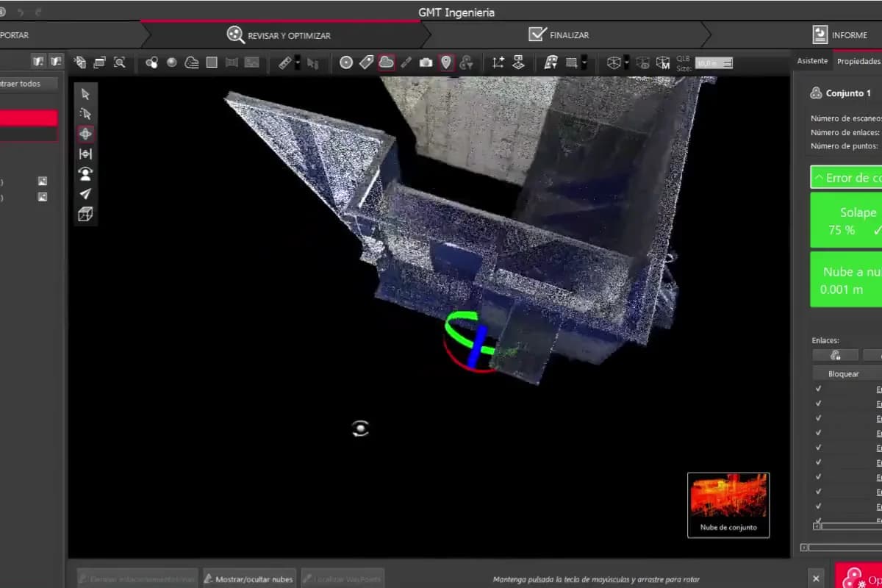Click the square outline icon in toolbar
Image resolution: width=882 pixels, height=588 pixels.
click(212, 62)
